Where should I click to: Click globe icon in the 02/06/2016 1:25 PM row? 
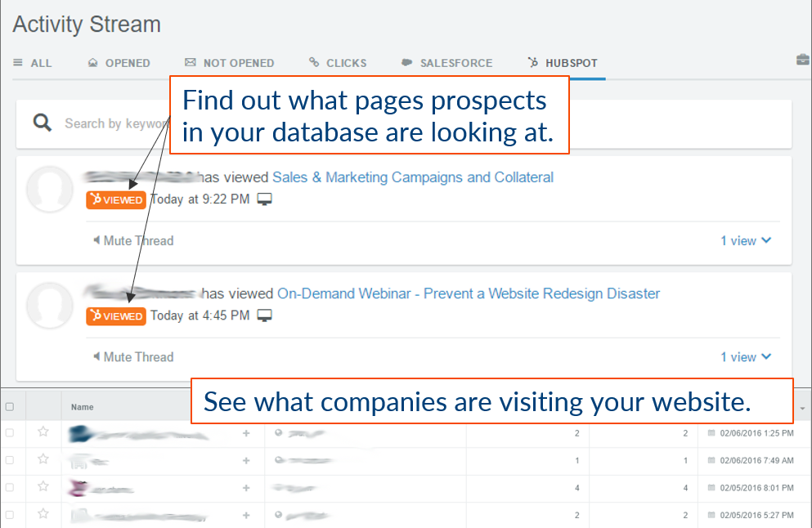click(279, 432)
